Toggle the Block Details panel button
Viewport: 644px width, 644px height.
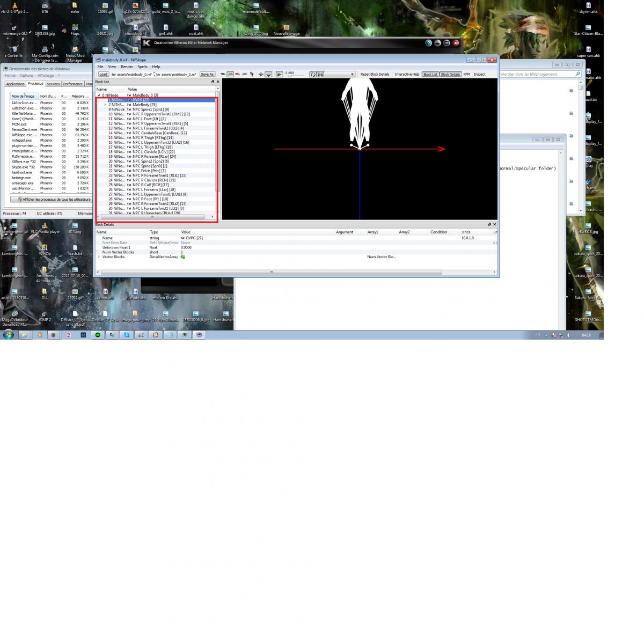pyautogui.click(x=451, y=74)
